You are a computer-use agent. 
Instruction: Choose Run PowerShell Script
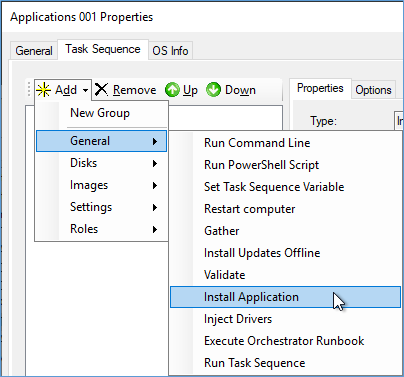tap(285, 165)
